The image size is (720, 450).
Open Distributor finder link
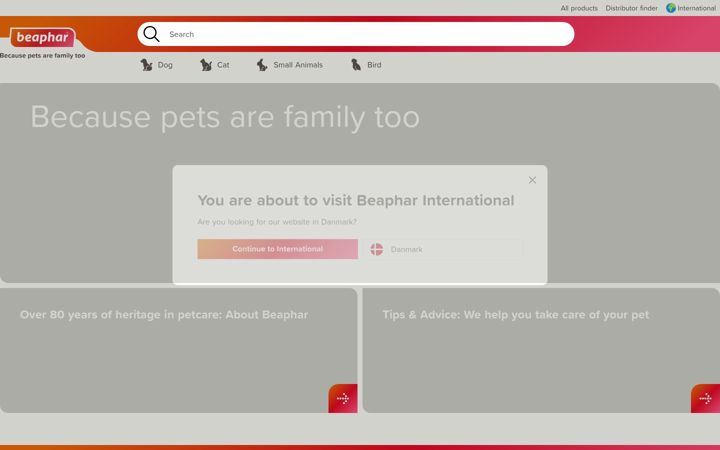(x=631, y=8)
